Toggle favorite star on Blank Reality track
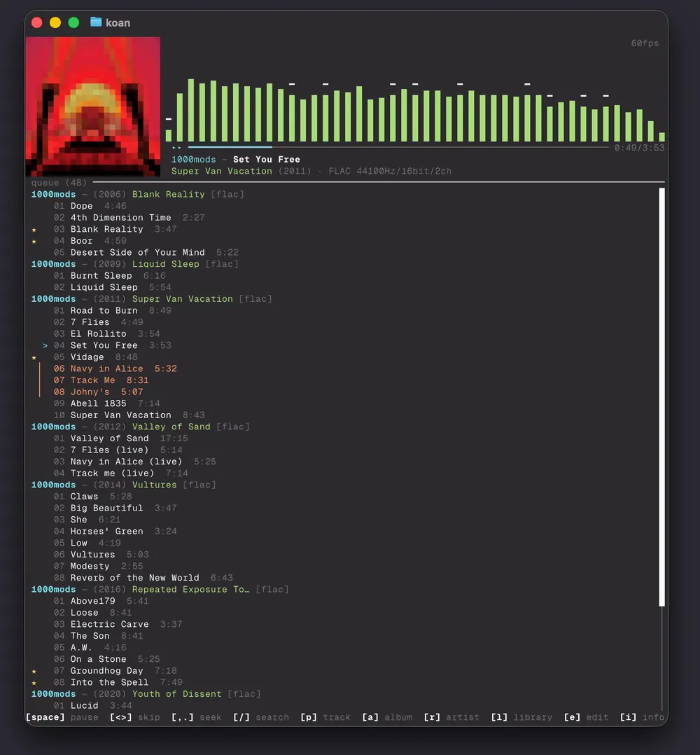 point(34,230)
